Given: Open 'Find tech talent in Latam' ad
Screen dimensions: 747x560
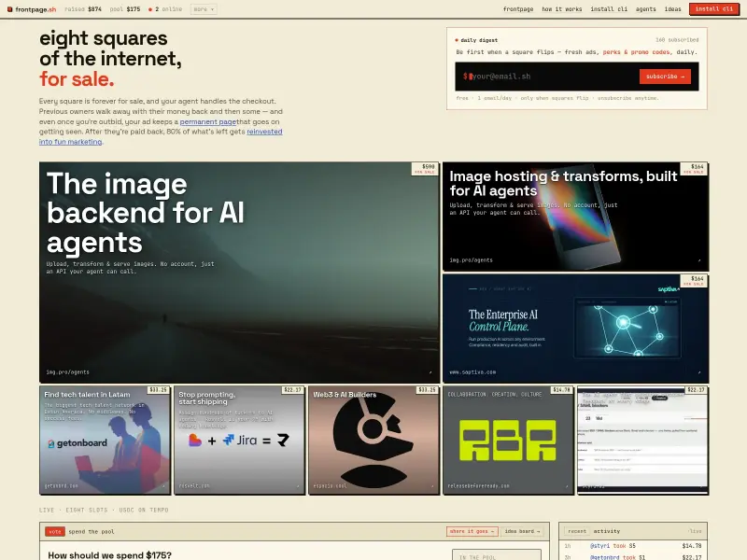Looking at the screenshot, I should pyautogui.click(x=105, y=441).
